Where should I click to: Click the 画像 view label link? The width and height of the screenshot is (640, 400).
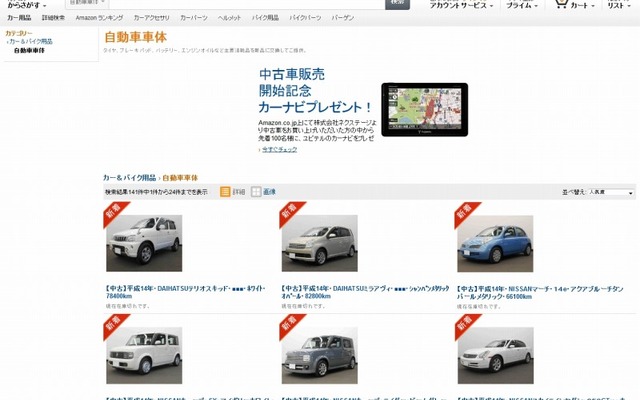click(269, 191)
